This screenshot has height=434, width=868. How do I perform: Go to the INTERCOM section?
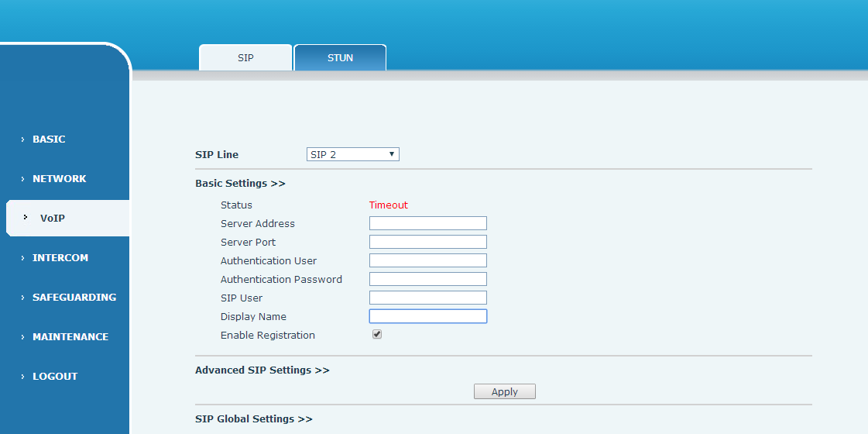pyautogui.click(x=60, y=258)
